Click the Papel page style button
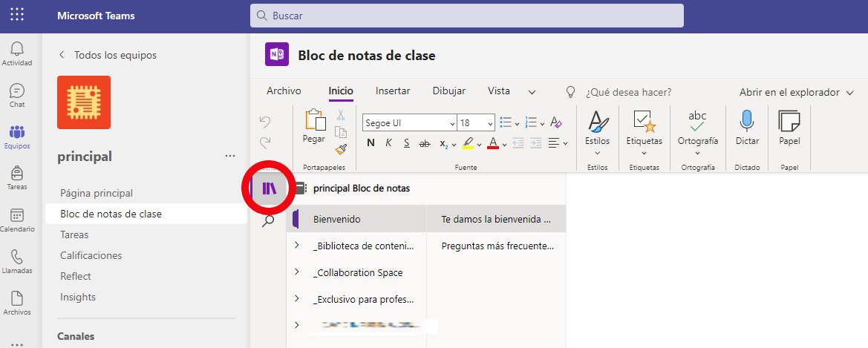This screenshot has width=868, height=348. click(789, 128)
